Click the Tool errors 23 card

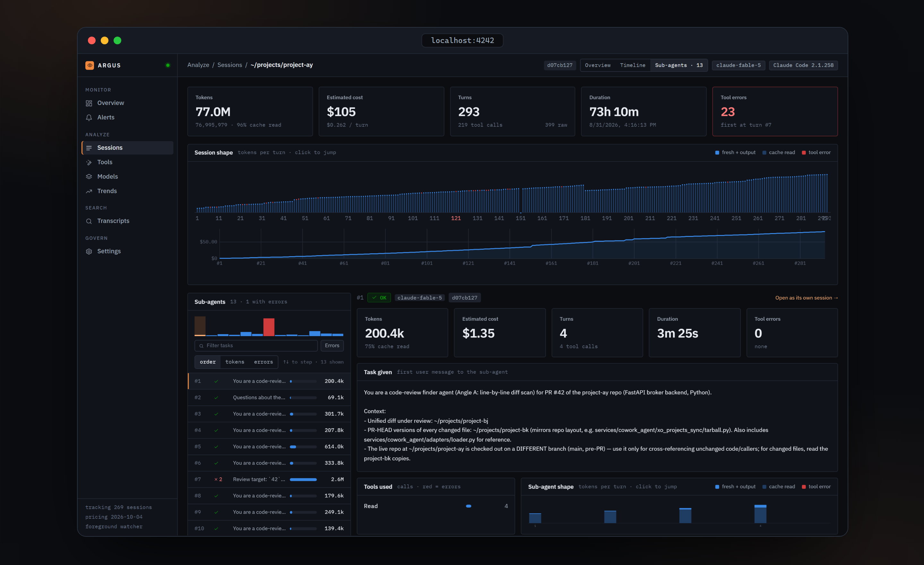[x=775, y=111]
